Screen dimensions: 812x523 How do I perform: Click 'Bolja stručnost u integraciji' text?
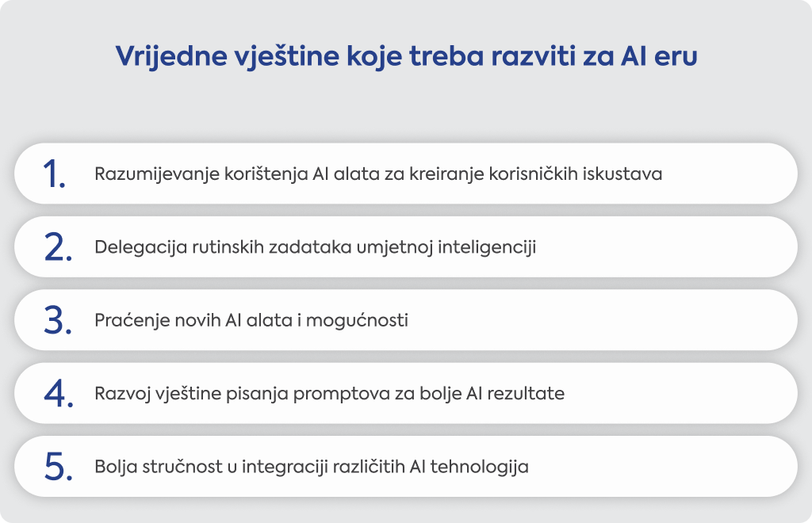point(211,467)
